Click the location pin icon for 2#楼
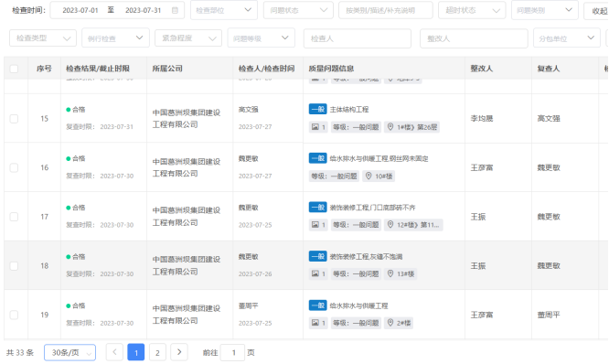The image size is (609, 364). pos(390,323)
